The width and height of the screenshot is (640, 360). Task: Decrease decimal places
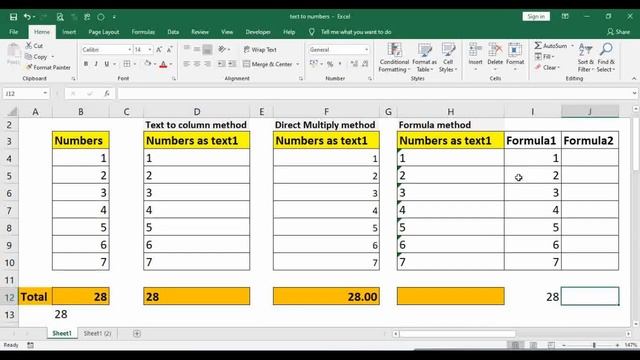tap(365, 64)
